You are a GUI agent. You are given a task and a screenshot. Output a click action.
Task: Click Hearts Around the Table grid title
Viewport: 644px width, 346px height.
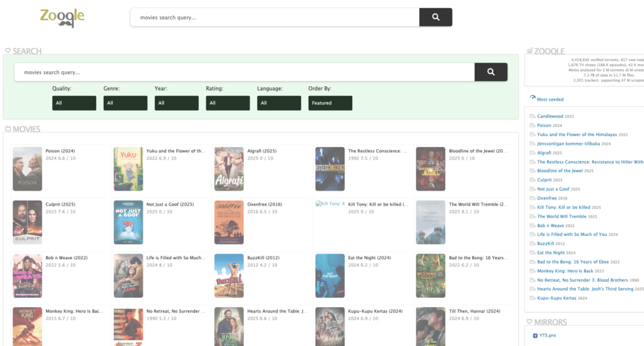pyautogui.click(x=277, y=311)
